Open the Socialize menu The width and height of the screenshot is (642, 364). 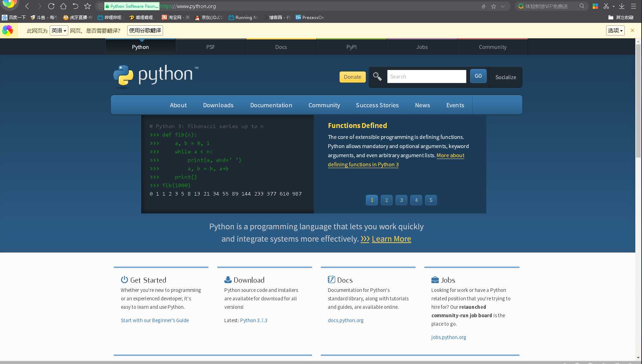tap(506, 77)
